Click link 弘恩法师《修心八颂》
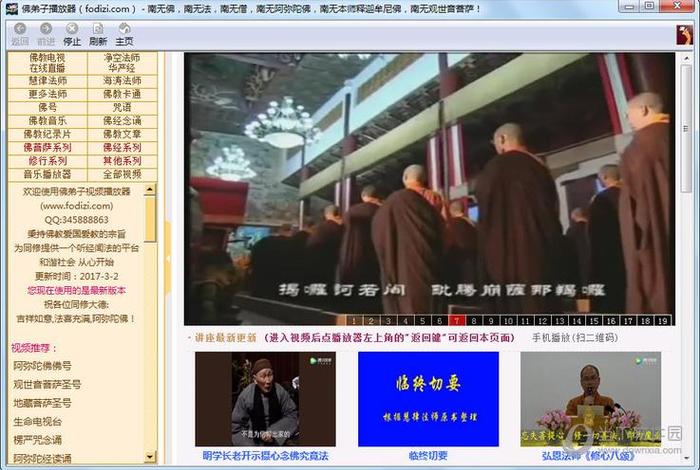 point(588,456)
